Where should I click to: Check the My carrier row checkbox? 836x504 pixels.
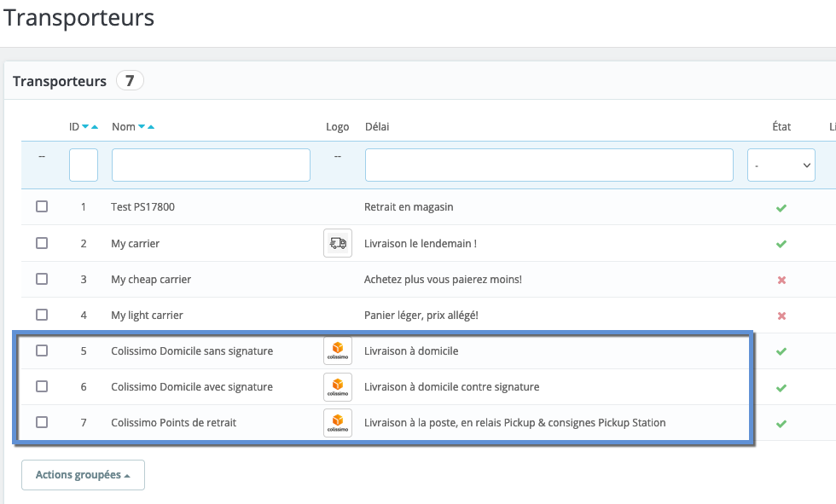pos(42,243)
